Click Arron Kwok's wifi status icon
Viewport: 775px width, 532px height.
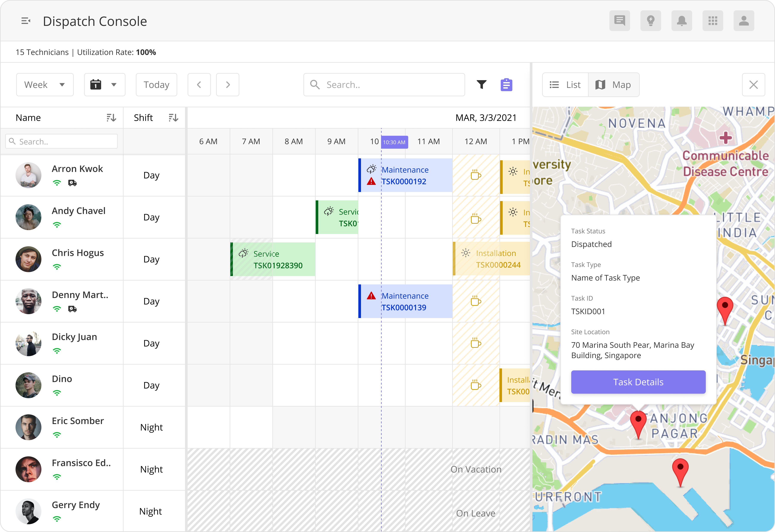tap(57, 183)
